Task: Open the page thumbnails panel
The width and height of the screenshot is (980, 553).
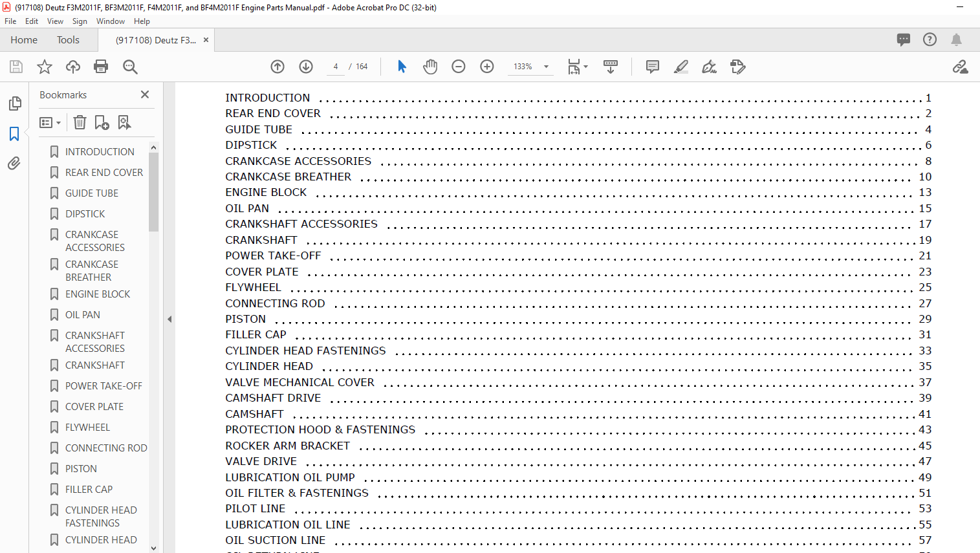Action: (x=14, y=103)
